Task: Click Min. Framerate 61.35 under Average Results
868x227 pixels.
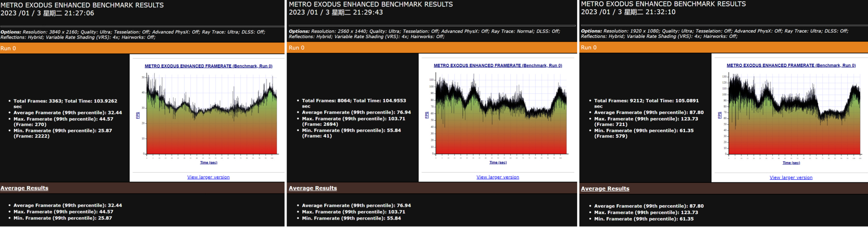Action: click(x=644, y=219)
